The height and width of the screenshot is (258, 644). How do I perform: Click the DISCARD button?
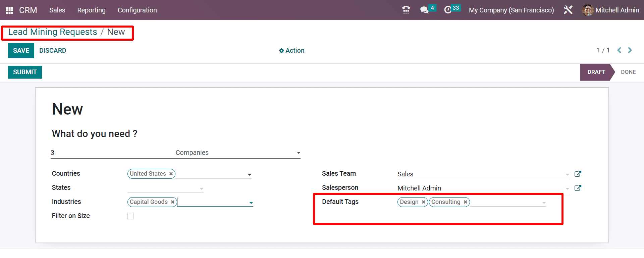[53, 50]
